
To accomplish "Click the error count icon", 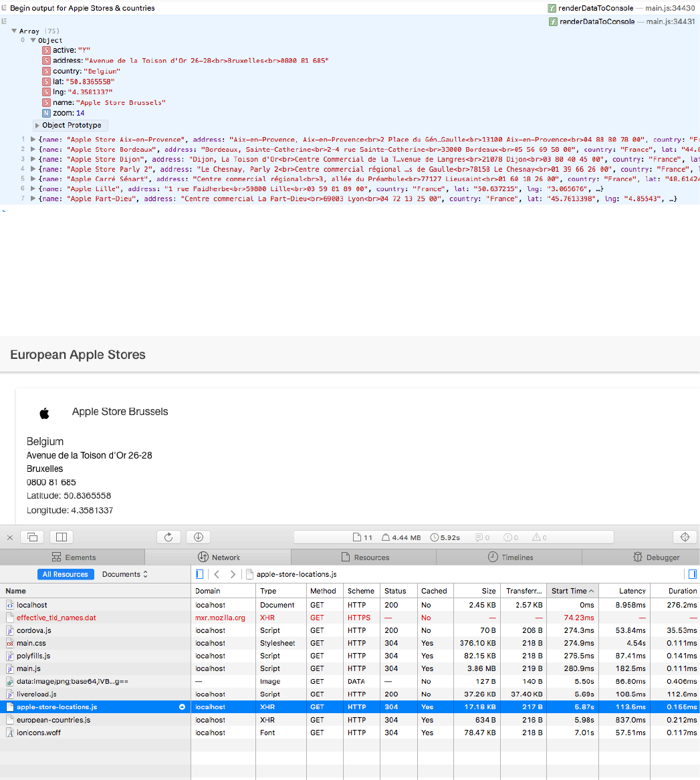I will [511, 537].
